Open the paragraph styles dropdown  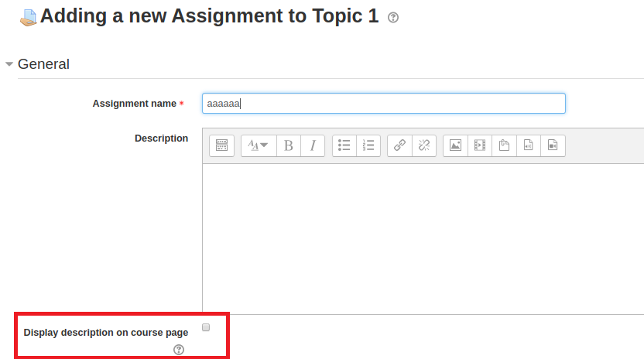(259, 145)
